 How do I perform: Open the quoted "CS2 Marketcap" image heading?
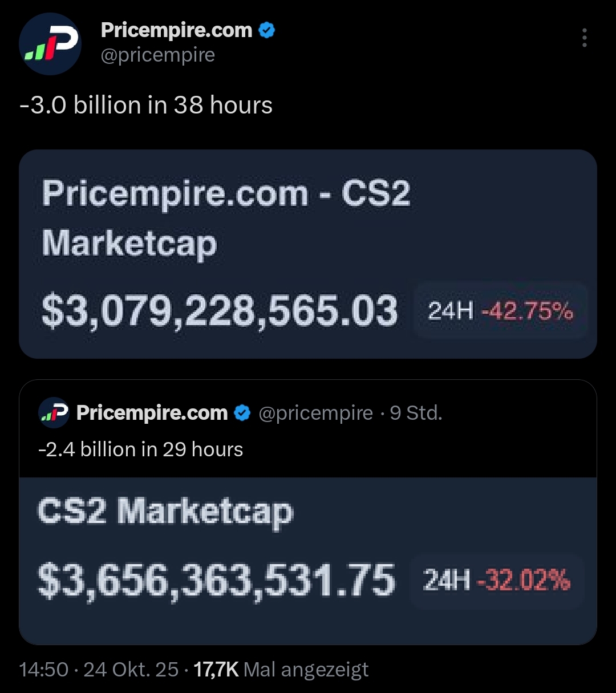165,511
